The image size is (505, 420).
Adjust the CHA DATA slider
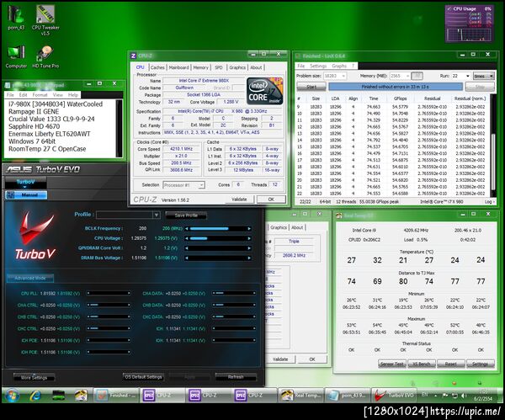click(x=234, y=293)
